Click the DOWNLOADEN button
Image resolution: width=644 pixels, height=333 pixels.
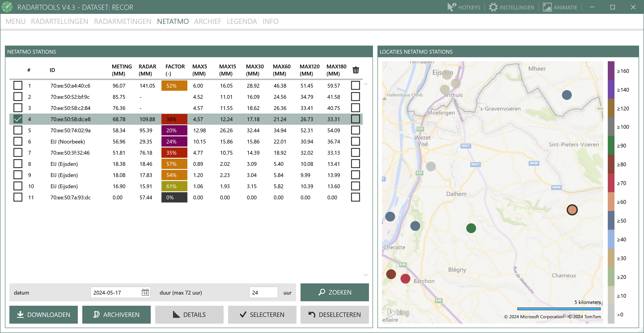[44, 314]
